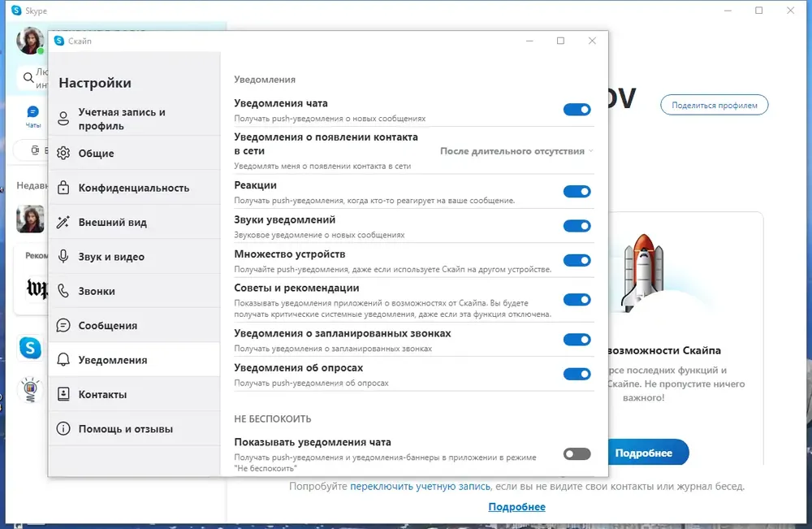The image size is (812, 529).
Task: Disable the 'Советы и рекомендации' toggle
Action: [x=577, y=300]
